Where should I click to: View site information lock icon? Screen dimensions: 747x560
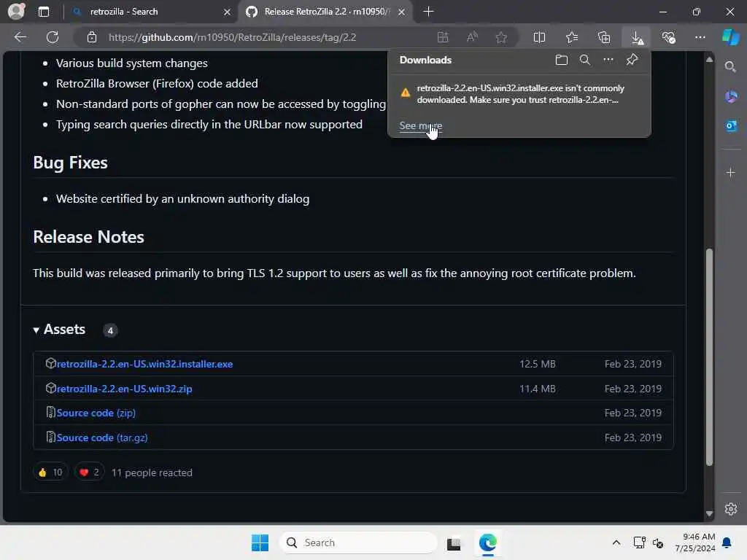point(91,37)
